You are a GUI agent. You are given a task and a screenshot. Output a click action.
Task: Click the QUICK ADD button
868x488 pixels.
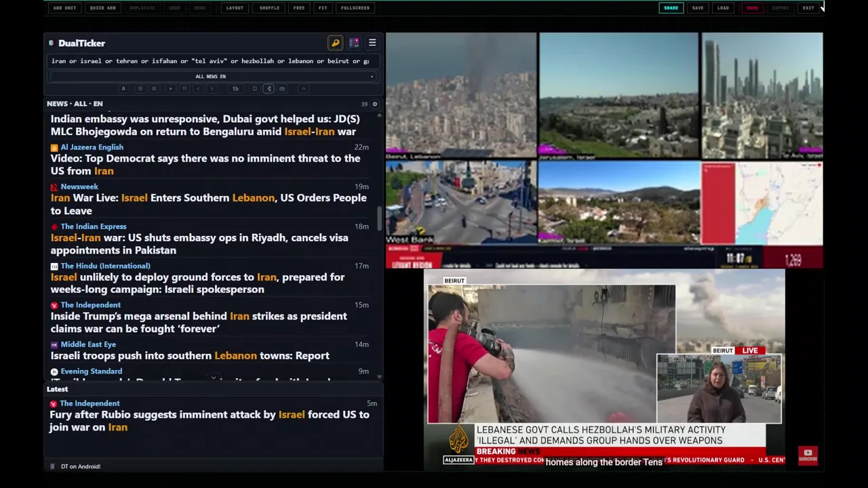tap(102, 7)
